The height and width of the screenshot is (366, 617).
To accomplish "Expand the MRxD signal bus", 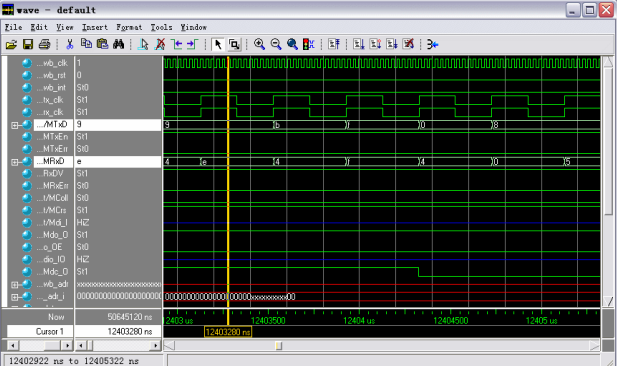I will (x=15, y=162).
